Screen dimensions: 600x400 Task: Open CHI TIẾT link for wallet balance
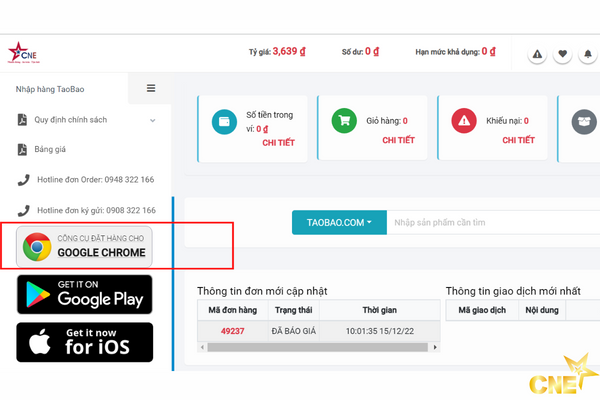click(279, 143)
